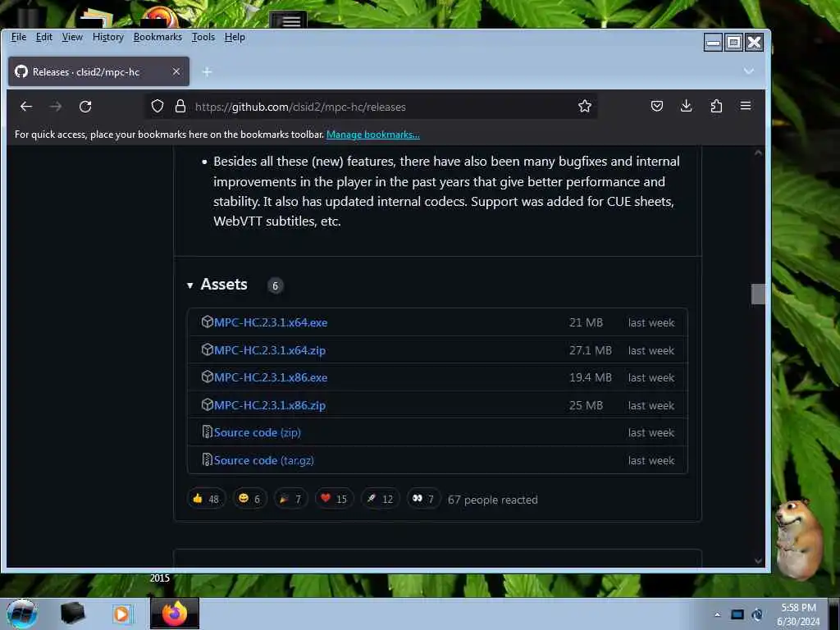Expand the list all tabs chevron
Image resolution: width=840 pixels, height=630 pixels.
[x=748, y=71]
